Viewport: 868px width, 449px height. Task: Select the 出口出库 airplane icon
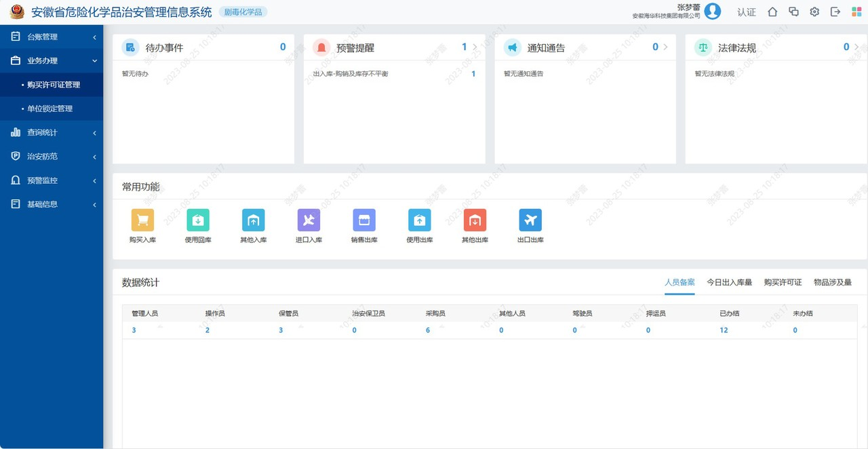point(530,220)
